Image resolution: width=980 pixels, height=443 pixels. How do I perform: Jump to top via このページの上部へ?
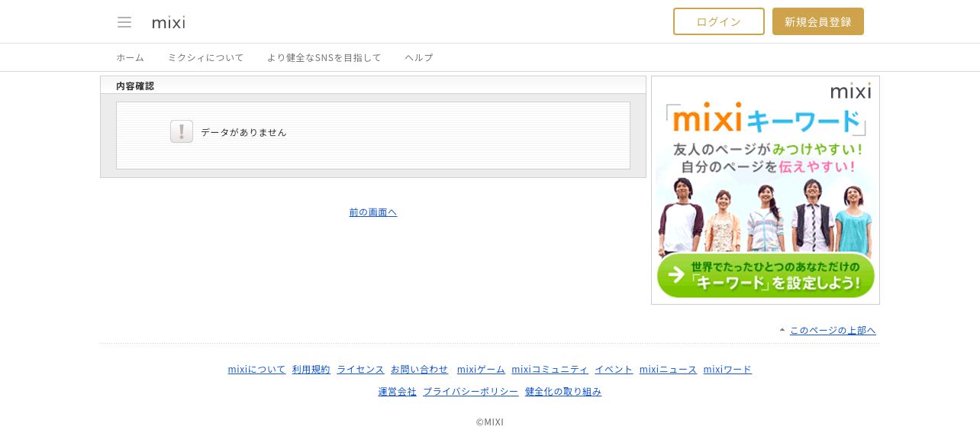coord(833,330)
